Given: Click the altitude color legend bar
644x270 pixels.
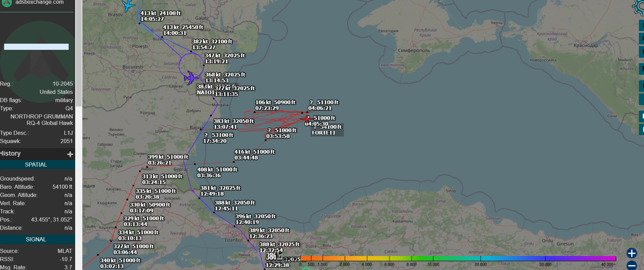Looking at the screenshot, I should 458,258.
